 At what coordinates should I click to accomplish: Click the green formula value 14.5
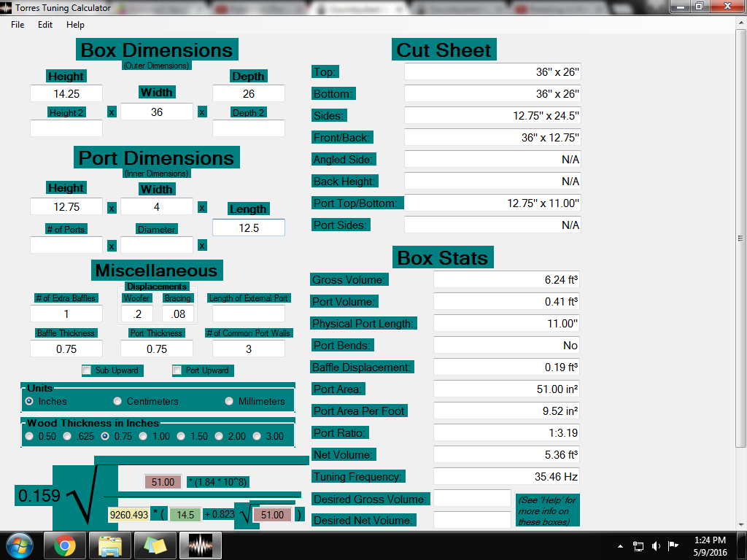tap(185, 515)
